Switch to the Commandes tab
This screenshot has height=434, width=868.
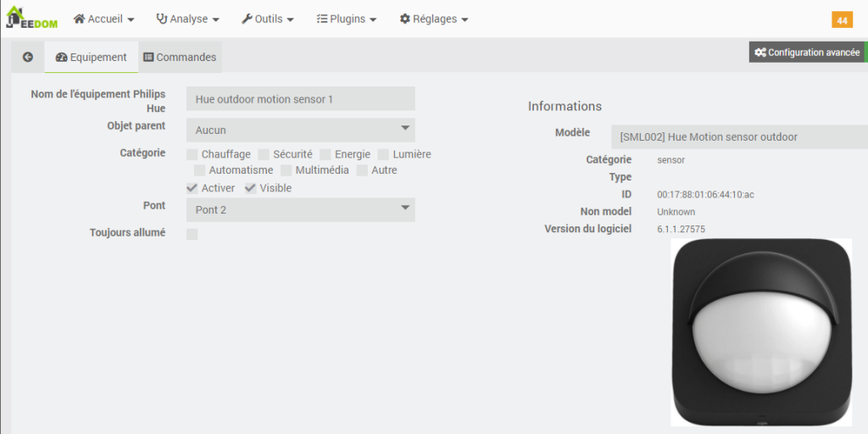(180, 57)
